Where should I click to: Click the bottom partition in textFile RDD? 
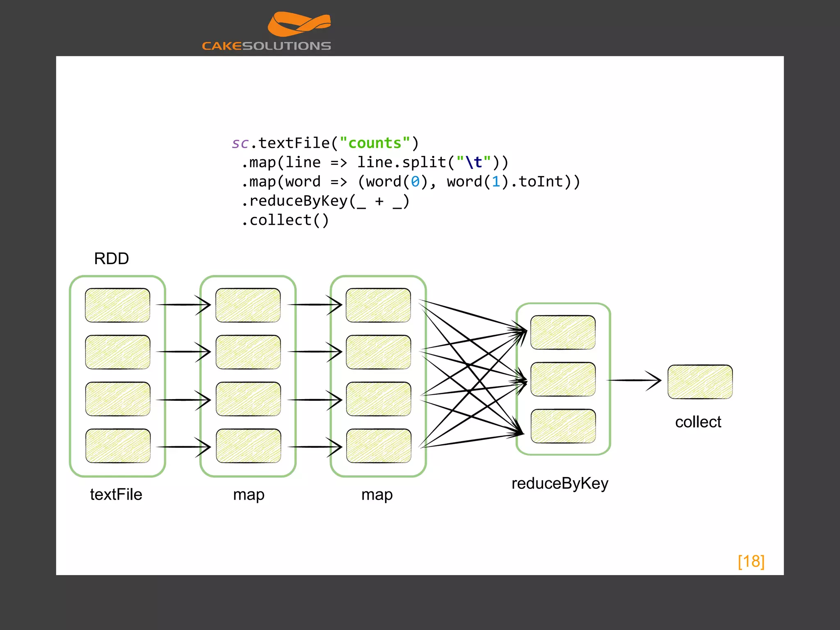118,446
